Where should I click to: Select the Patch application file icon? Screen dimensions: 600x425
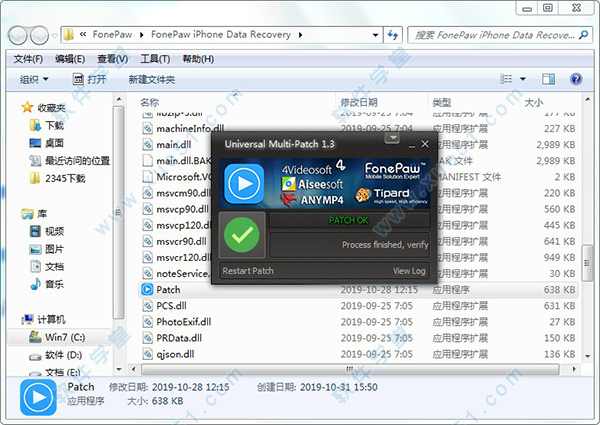147,290
